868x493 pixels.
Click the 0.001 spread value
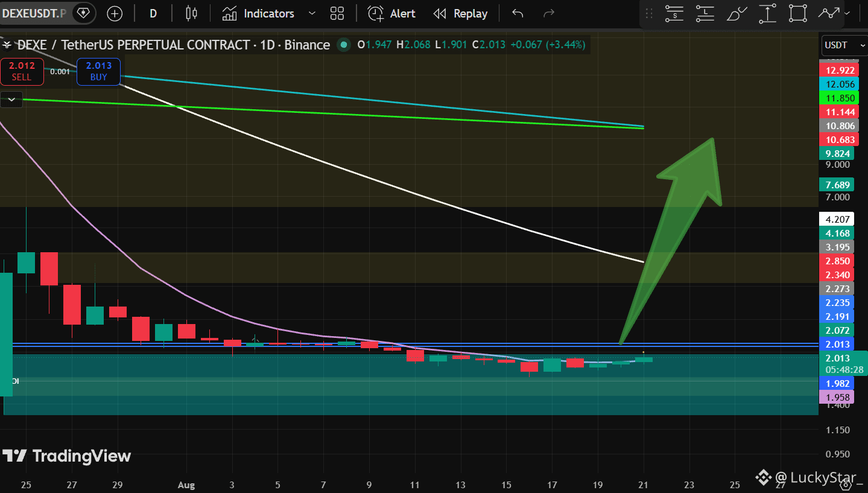tap(60, 71)
